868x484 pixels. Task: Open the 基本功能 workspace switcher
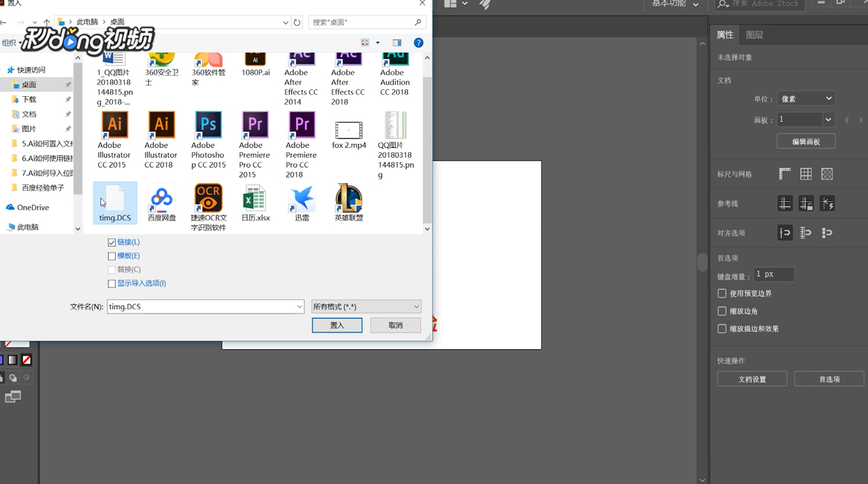point(675,4)
